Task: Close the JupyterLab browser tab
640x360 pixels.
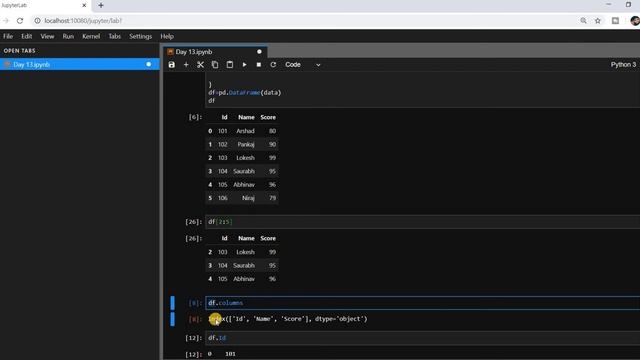Action: tap(84, 5)
